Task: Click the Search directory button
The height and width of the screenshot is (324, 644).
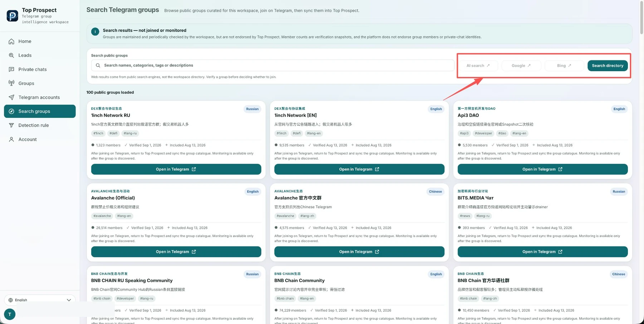Action: pos(608,66)
